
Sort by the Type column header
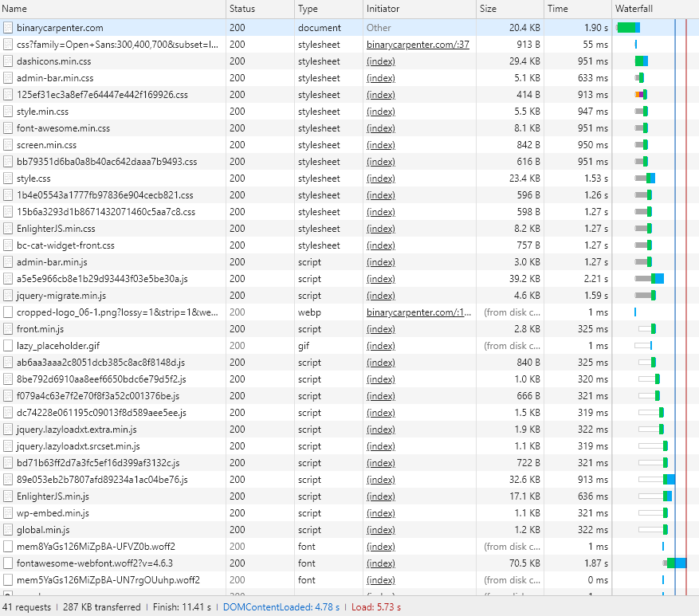pos(328,9)
